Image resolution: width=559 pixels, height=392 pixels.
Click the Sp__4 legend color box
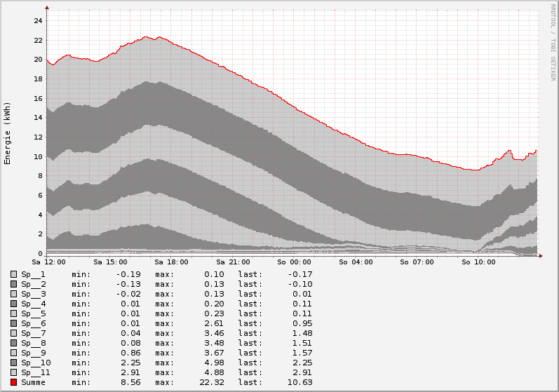14,304
